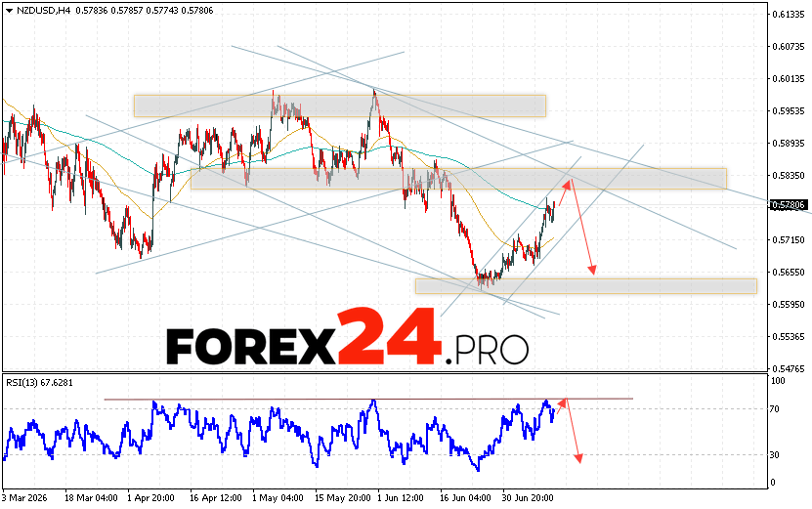Viewport: 812px width, 509px height.
Task: Click price scale value 0.60735
Action: 789,47
